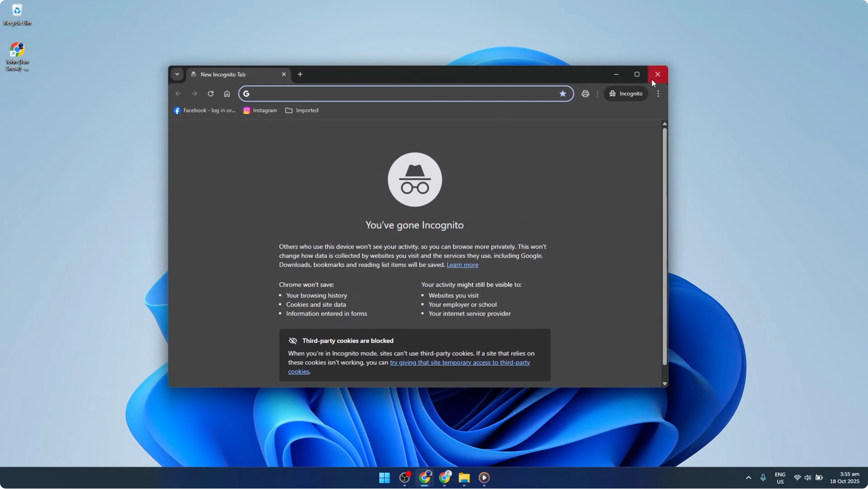This screenshot has height=489, width=868.
Task: Click the printer icon in the toolbar
Action: coord(585,94)
